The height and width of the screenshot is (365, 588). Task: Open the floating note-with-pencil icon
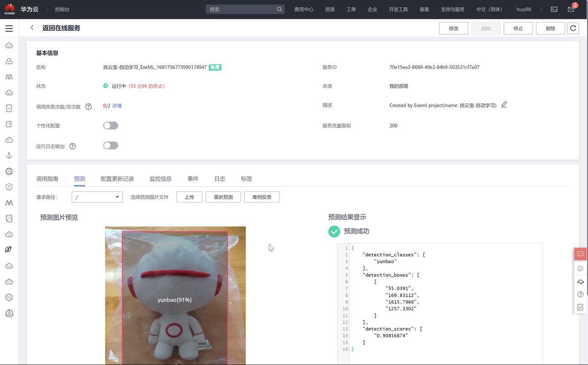(x=581, y=307)
